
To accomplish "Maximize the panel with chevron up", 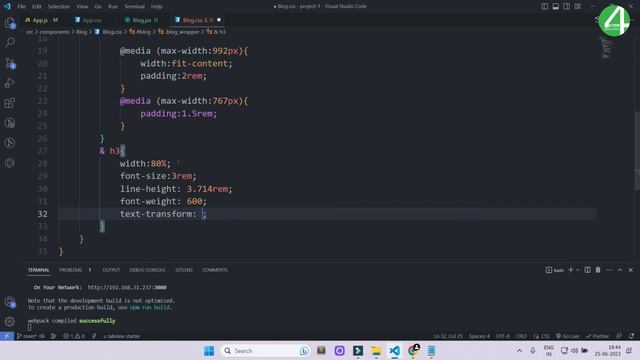I will point(620,270).
